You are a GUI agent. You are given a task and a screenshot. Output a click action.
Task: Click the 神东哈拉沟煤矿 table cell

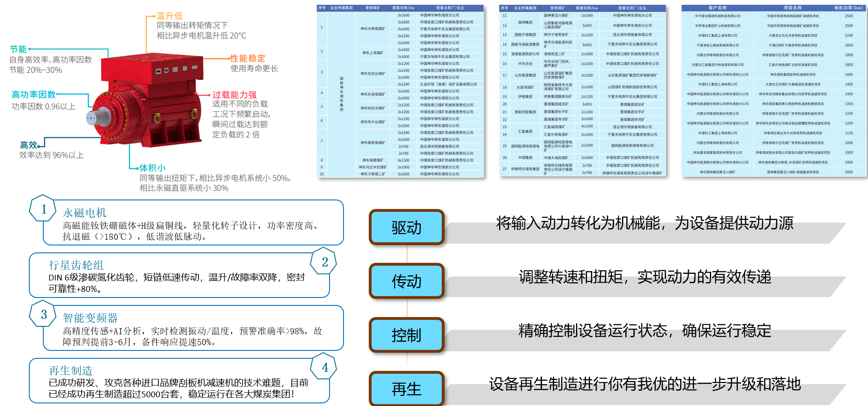pos(373,108)
